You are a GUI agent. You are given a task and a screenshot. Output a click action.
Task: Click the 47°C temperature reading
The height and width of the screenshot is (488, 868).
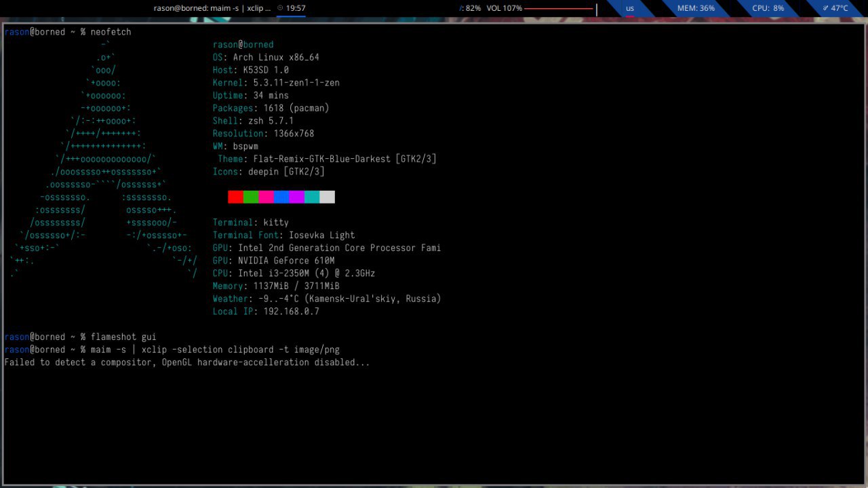[840, 8]
